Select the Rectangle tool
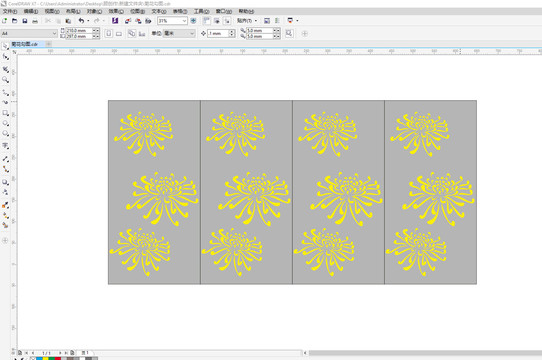 [x=5, y=113]
